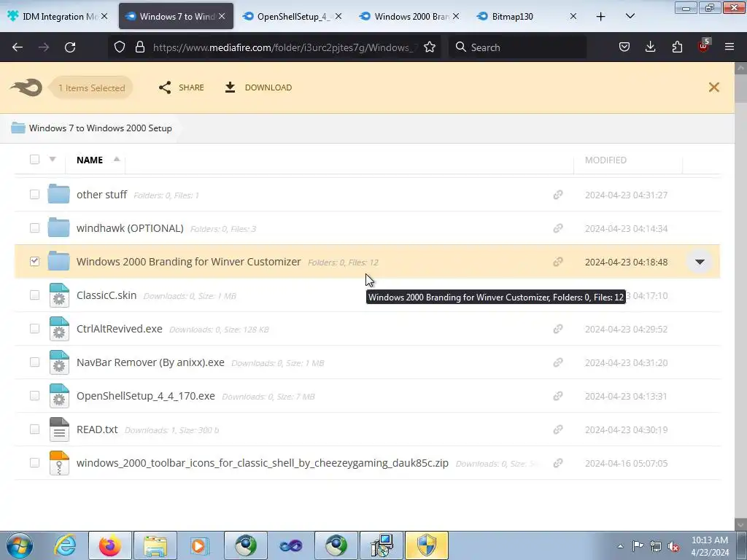Click the browser Search field
This screenshot has height=560, width=747.
click(517, 47)
